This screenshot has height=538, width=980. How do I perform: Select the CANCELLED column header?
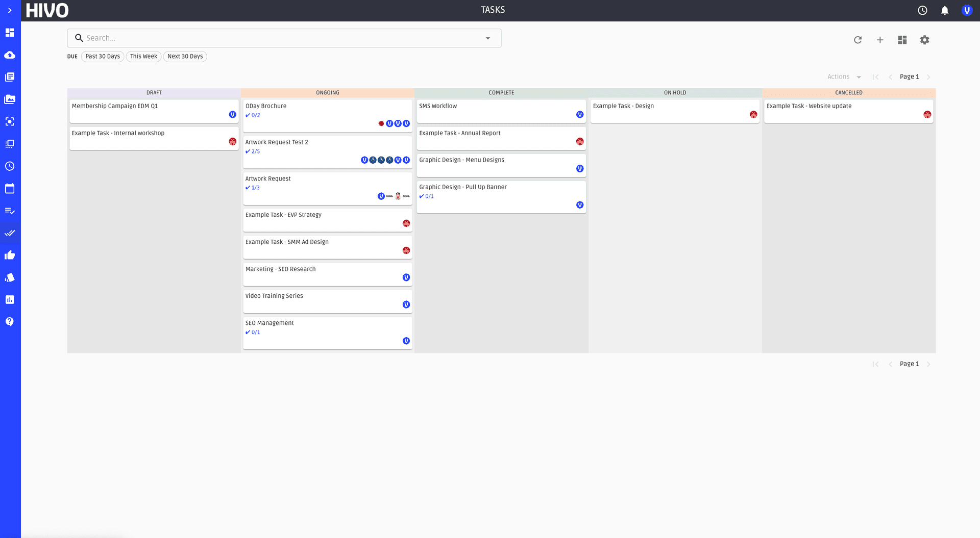click(849, 93)
